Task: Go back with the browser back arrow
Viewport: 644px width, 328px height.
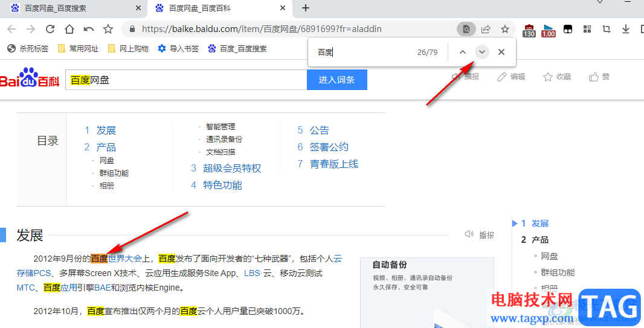Action: point(11,29)
